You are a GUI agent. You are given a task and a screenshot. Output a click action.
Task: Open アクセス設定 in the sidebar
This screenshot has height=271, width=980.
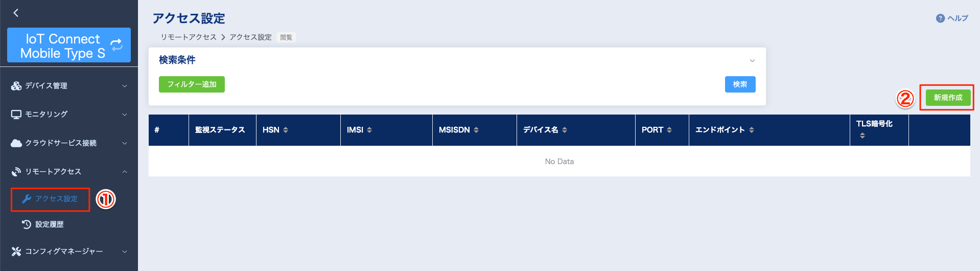[56, 199]
